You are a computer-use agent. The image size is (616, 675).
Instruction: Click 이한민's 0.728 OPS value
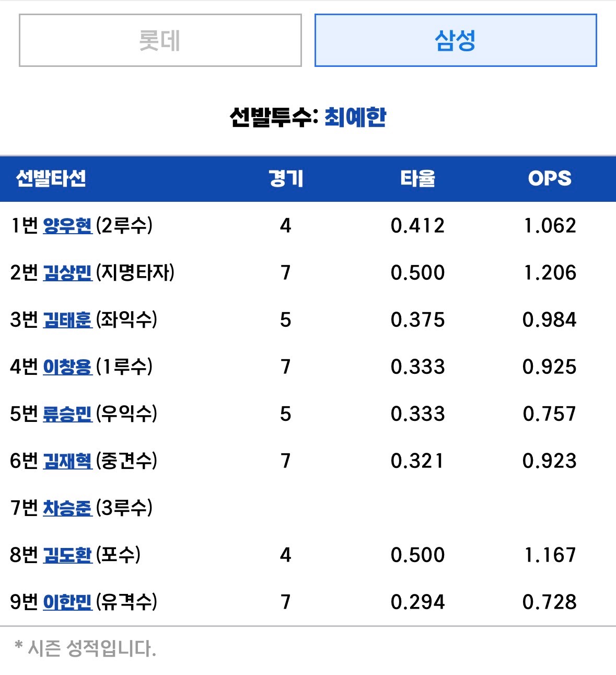coord(550,602)
